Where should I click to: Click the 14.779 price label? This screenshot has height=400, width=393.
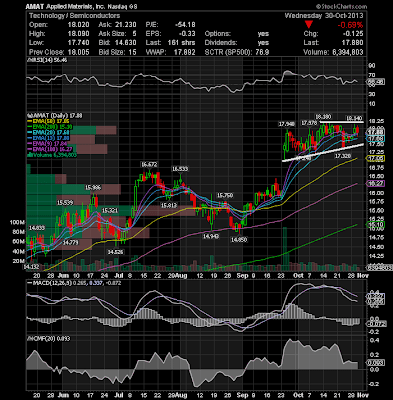click(70, 242)
